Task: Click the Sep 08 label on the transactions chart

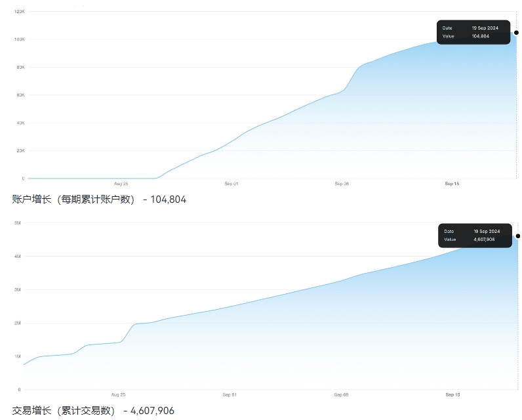Action: [341, 394]
